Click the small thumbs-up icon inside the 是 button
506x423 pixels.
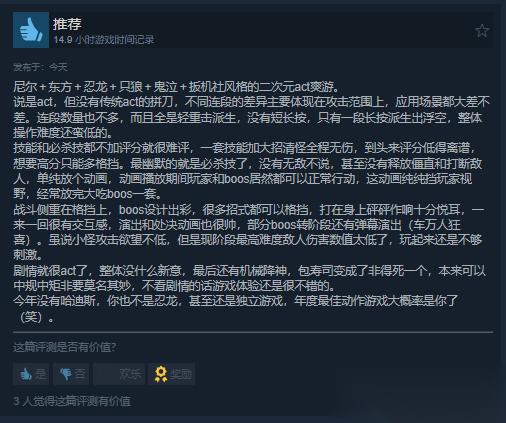click(26, 374)
